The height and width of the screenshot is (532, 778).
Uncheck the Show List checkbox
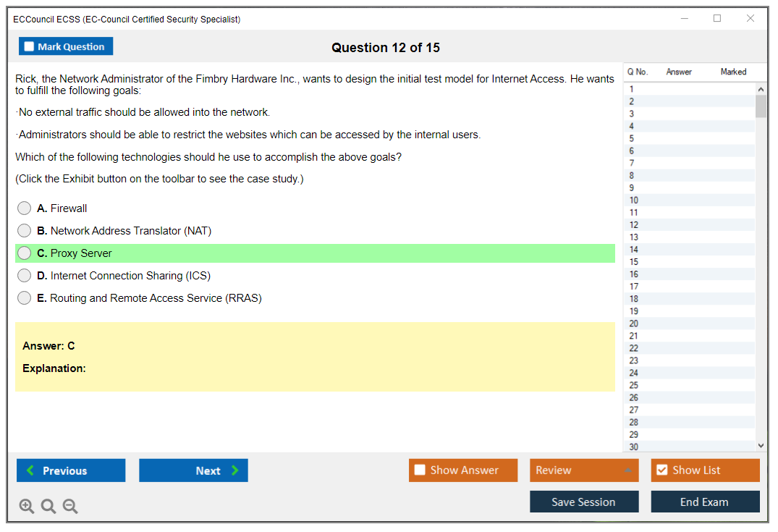661,470
